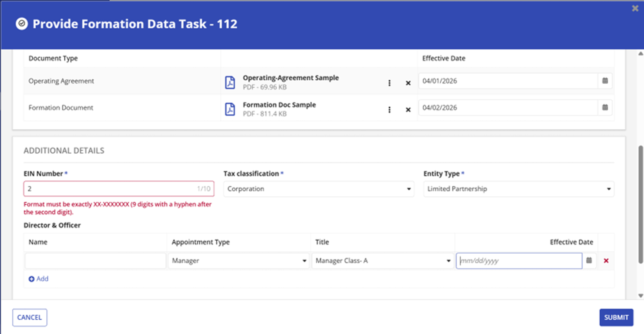
Task: Click the Provide Formation Data Task - 112 title
Action: (135, 24)
